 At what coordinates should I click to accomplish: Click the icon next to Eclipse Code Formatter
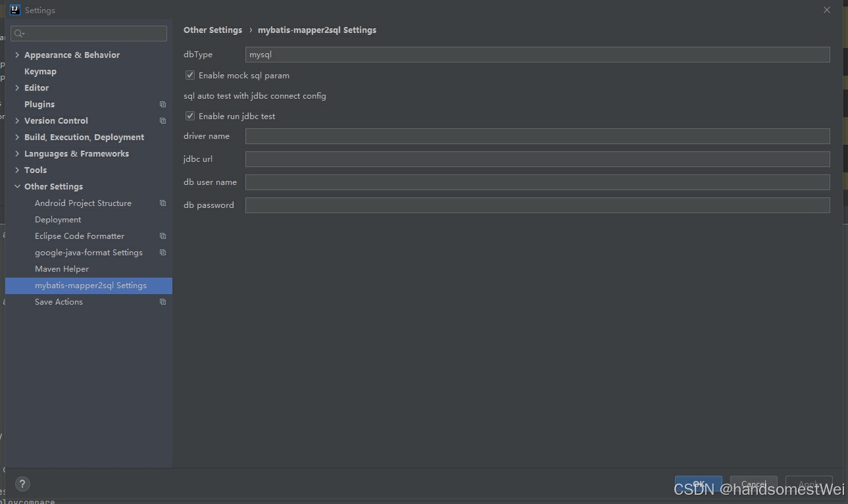162,236
